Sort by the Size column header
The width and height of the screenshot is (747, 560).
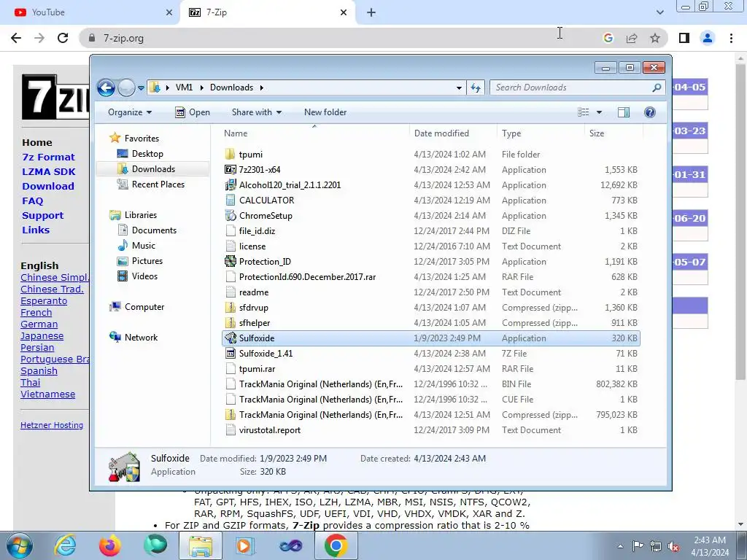[x=597, y=133]
